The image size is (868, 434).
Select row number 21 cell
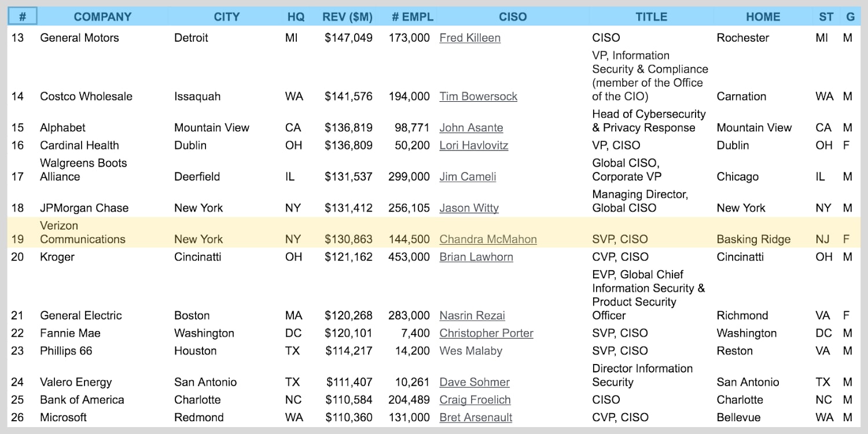tap(17, 315)
